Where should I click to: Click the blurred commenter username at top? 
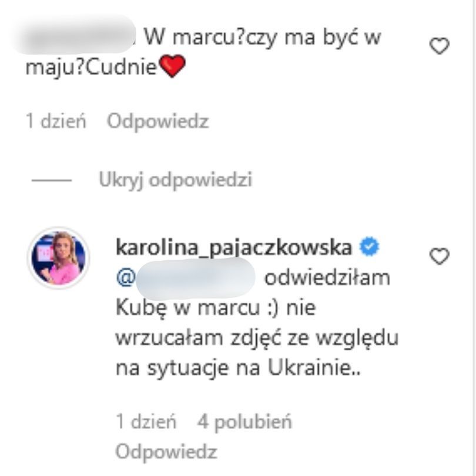tap(74, 34)
